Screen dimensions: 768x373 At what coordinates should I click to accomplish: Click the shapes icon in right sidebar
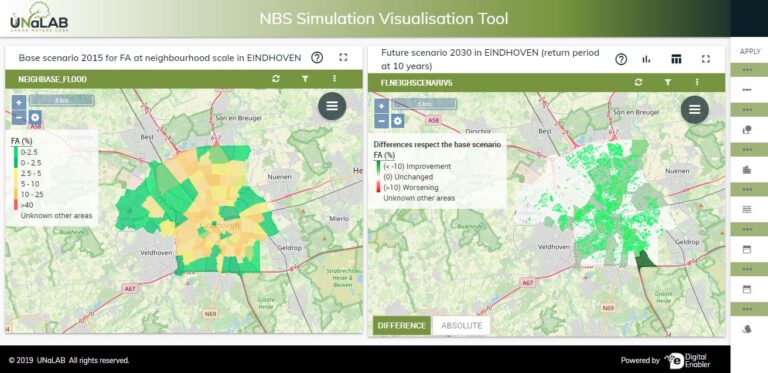[x=747, y=130]
